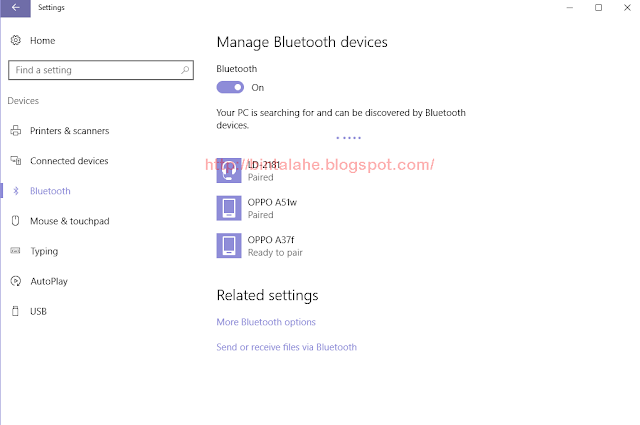Select the OPPO A37f phone icon
Screen dimensions: 640x425
point(229,246)
